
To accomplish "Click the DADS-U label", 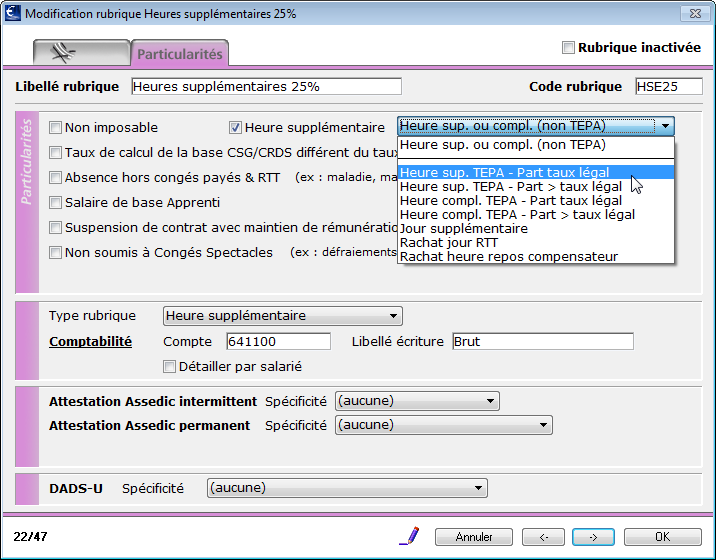I will [x=76, y=488].
